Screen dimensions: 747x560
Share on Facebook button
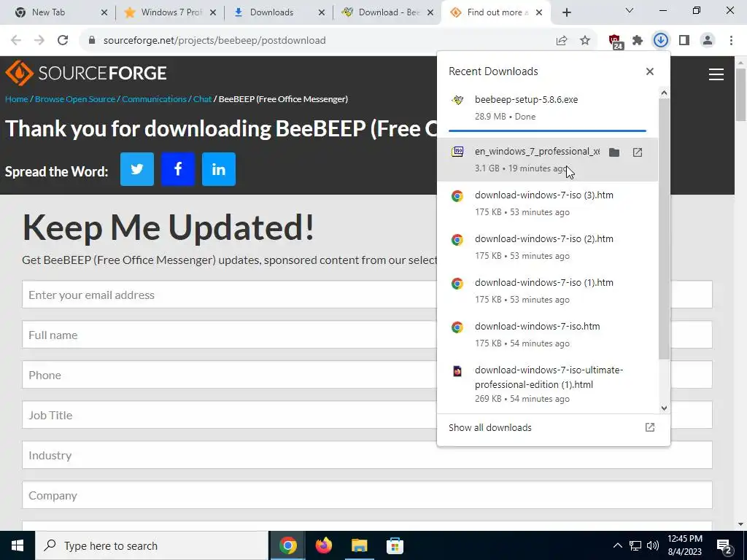[x=178, y=169]
